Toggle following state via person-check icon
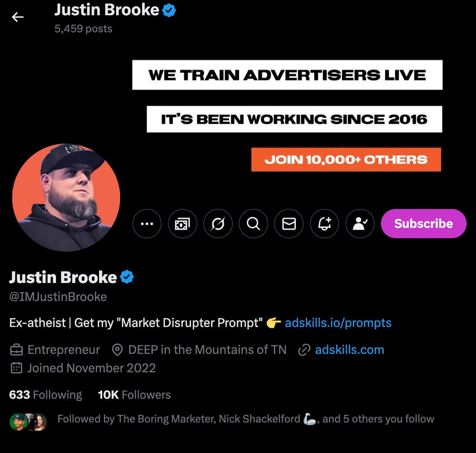 360,224
